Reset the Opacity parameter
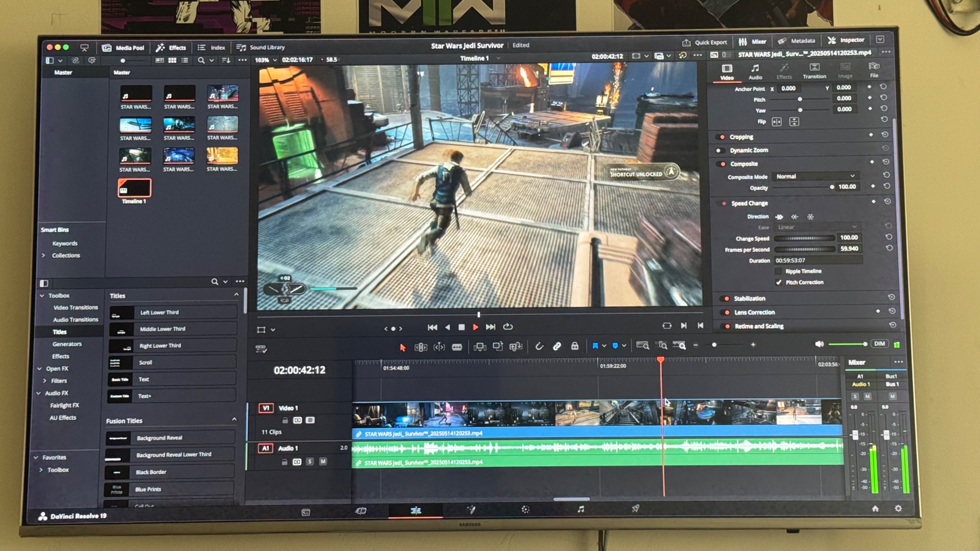Image resolution: width=980 pixels, height=551 pixels. (887, 186)
